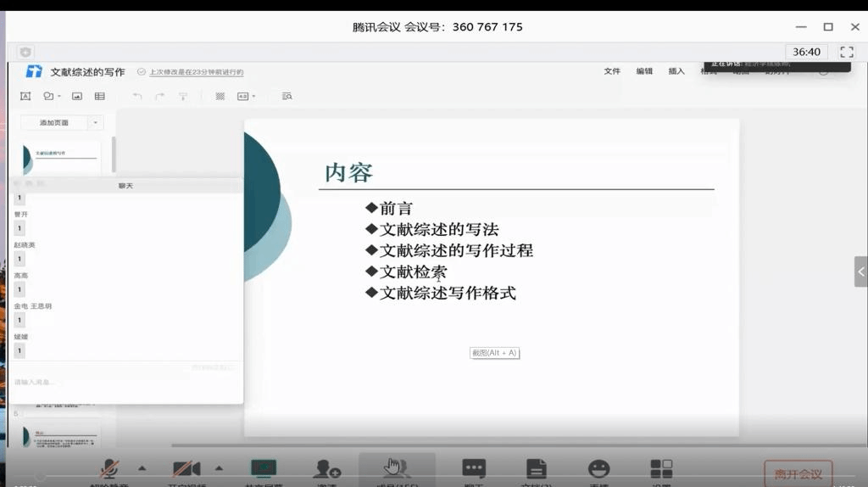Unmute the microphone in the meeting bar
This screenshot has height=487, width=868.
(x=108, y=469)
